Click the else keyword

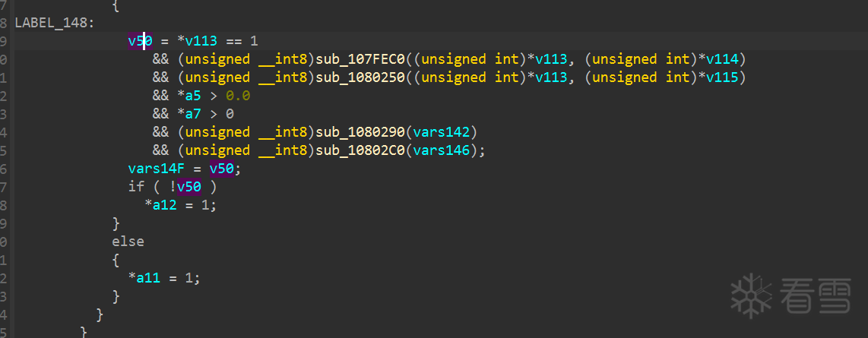click(x=128, y=242)
